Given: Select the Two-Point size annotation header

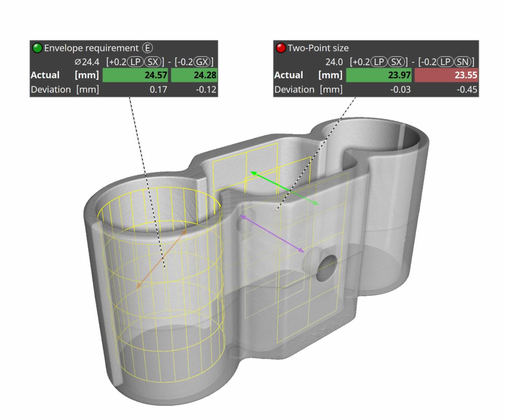Looking at the screenshot, I should [x=319, y=47].
